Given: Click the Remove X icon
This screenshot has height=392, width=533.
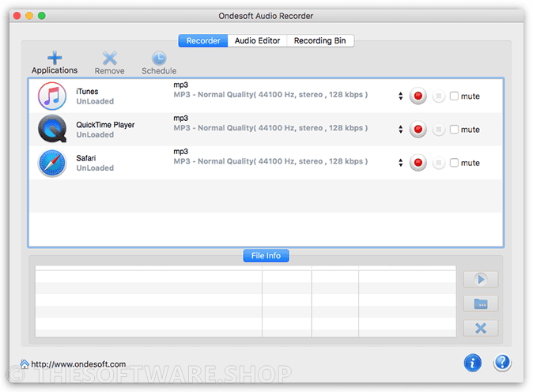Looking at the screenshot, I should tap(109, 58).
